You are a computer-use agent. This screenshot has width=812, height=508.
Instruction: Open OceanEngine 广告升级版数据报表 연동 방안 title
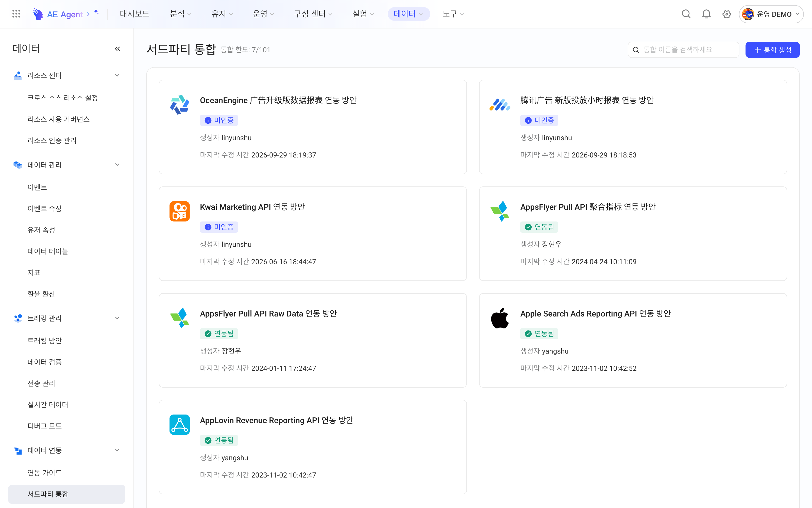pyautogui.click(x=278, y=100)
